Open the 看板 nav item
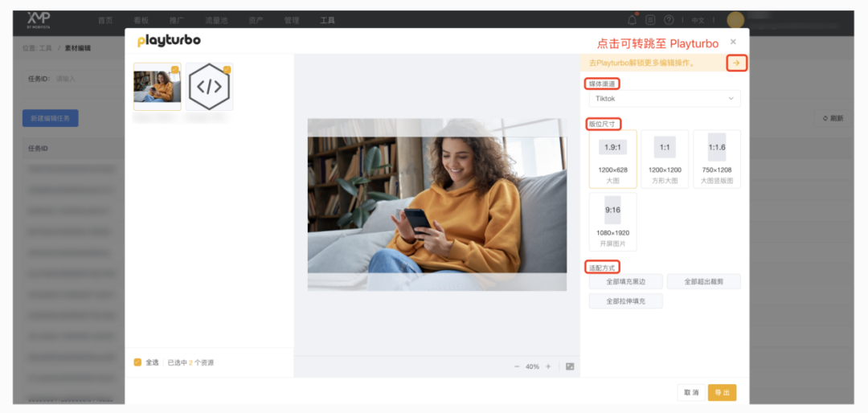Viewport: 868px width, 413px height. click(x=141, y=20)
